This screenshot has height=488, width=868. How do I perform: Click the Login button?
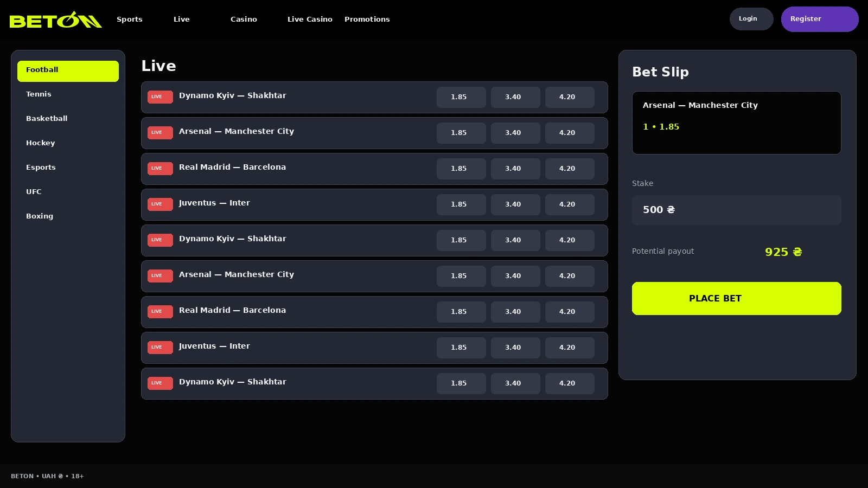751,19
